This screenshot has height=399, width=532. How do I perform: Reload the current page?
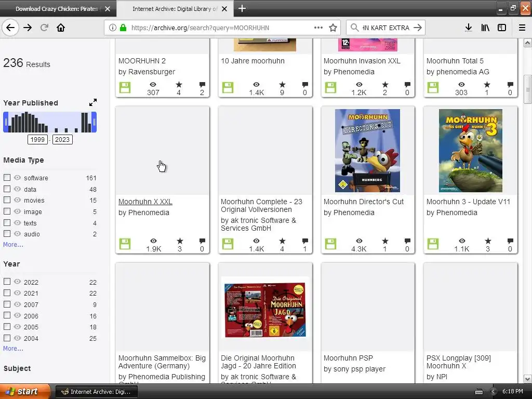point(44,28)
